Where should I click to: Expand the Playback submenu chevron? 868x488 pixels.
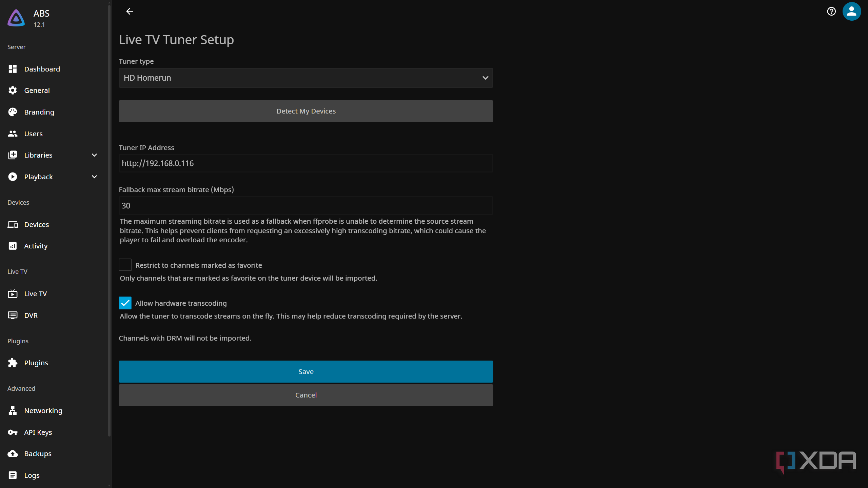(95, 177)
